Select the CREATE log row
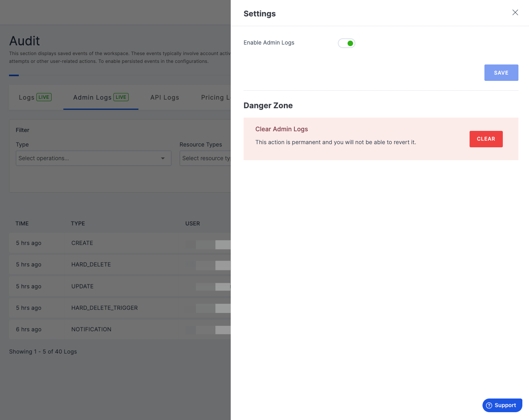 (x=82, y=243)
